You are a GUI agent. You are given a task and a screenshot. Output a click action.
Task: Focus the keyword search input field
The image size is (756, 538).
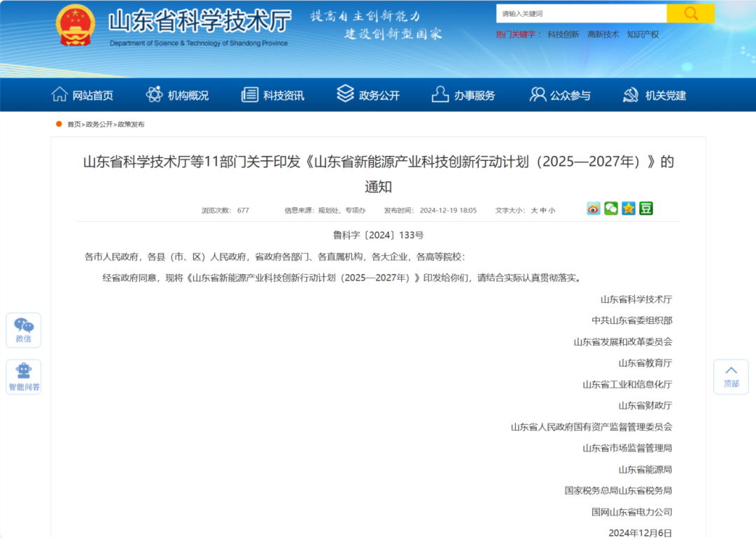(x=581, y=13)
